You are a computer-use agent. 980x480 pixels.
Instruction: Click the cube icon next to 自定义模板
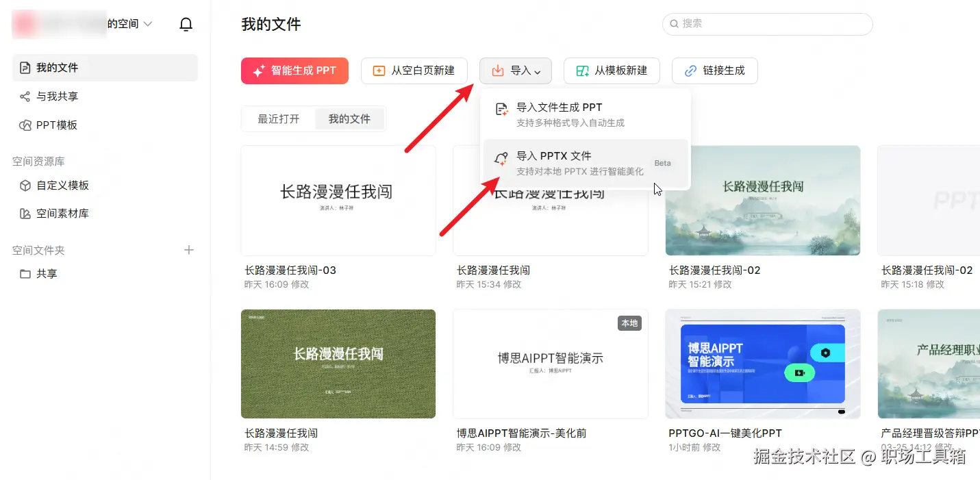click(25, 186)
